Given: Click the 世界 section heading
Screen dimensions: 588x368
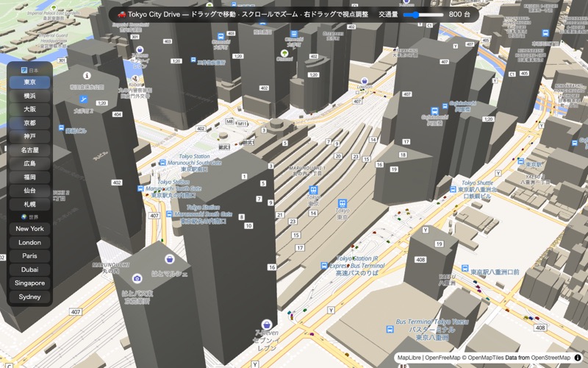Looking at the screenshot, I should (x=29, y=217).
